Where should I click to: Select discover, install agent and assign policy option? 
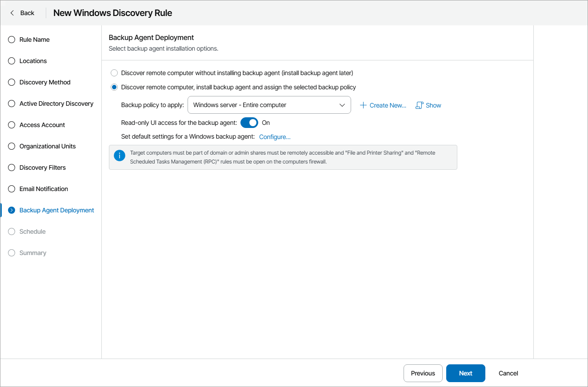(114, 87)
